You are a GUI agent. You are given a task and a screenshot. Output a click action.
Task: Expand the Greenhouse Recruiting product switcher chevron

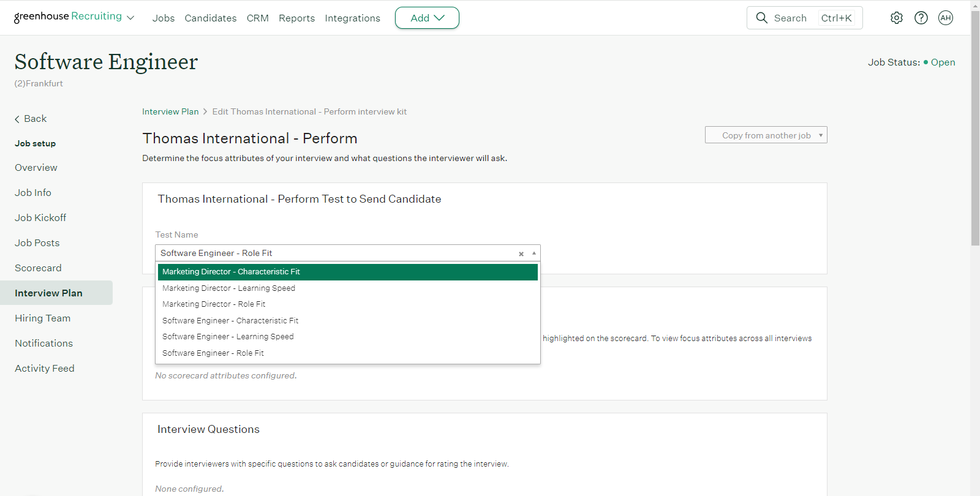(130, 18)
